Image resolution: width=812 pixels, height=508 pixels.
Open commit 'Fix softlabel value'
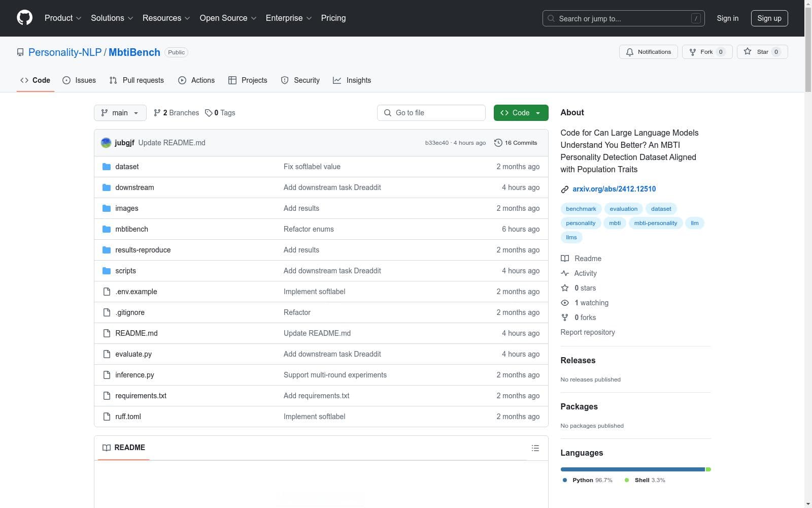(x=312, y=167)
